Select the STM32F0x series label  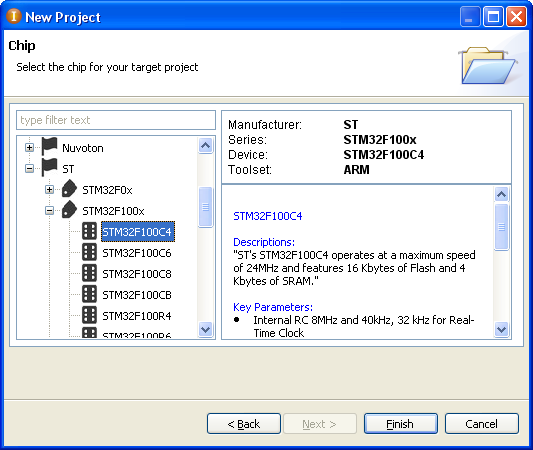pos(107,190)
